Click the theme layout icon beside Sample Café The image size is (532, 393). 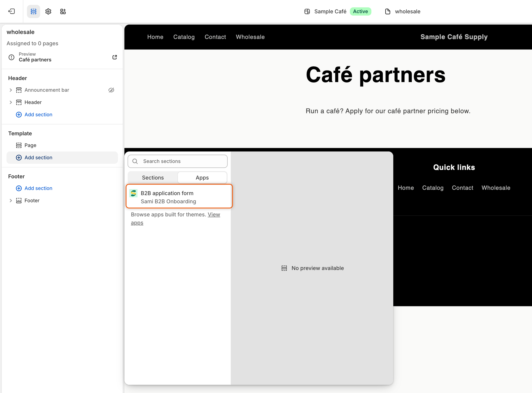pyautogui.click(x=307, y=11)
